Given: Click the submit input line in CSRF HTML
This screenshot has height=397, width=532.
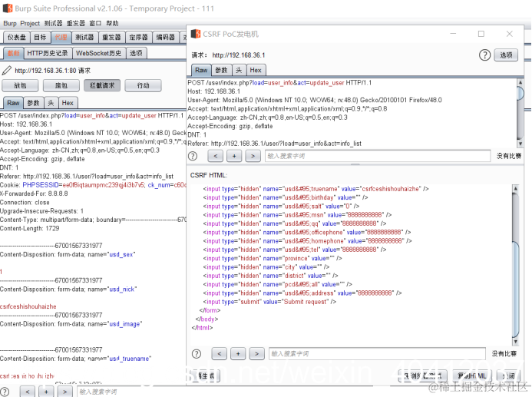Looking at the screenshot, I should (x=269, y=302).
